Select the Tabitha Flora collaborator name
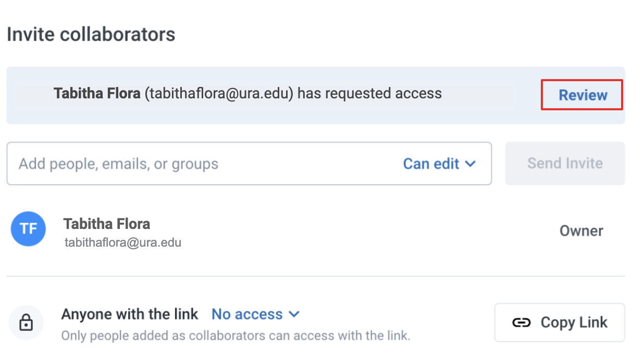Screen dimensions: 644x358 [107, 224]
